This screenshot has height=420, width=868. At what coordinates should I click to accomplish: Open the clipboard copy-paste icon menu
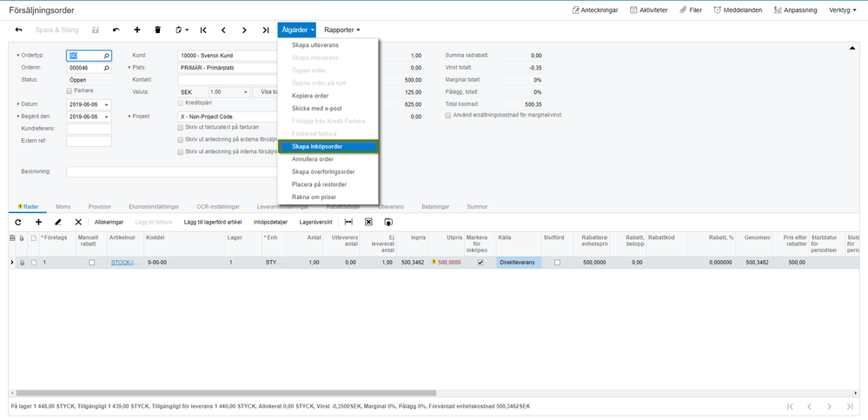(x=182, y=30)
